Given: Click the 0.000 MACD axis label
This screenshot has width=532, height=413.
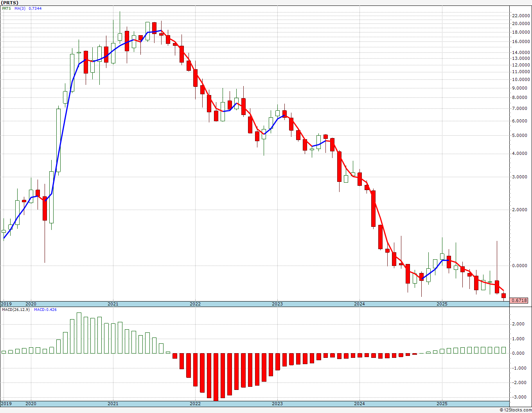Looking at the screenshot, I should [519, 353].
